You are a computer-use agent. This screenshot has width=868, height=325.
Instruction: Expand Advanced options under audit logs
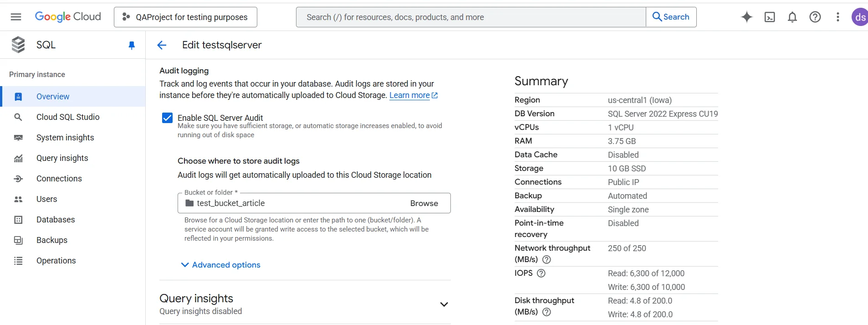pos(221,265)
